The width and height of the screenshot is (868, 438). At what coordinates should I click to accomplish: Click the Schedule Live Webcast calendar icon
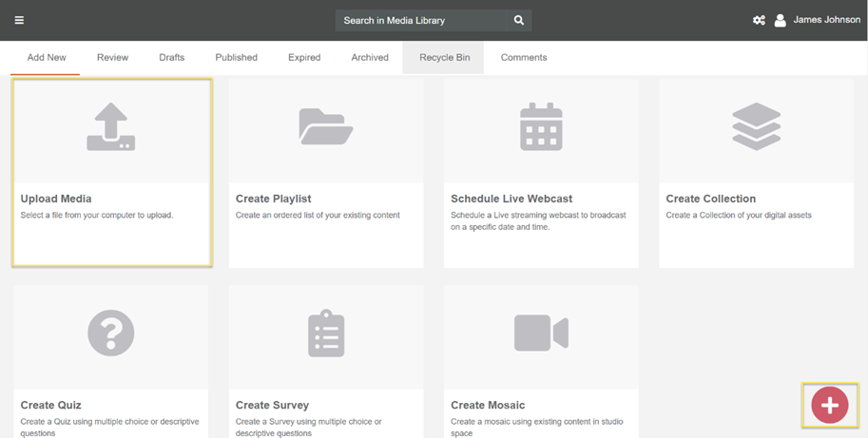pyautogui.click(x=541, y=126)
